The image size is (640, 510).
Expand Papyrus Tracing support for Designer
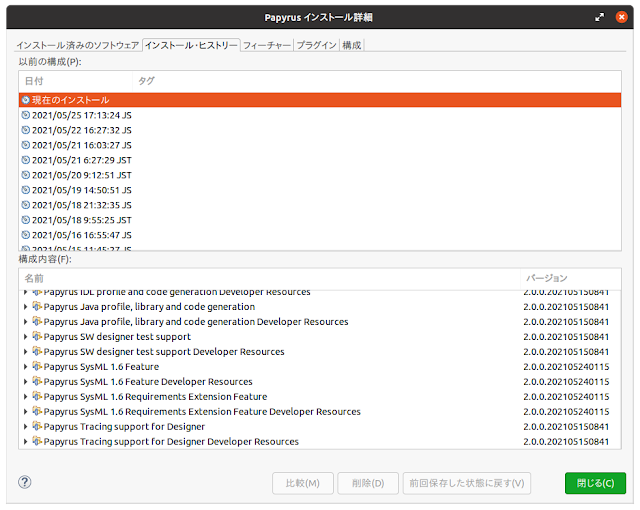pos(25,426)
